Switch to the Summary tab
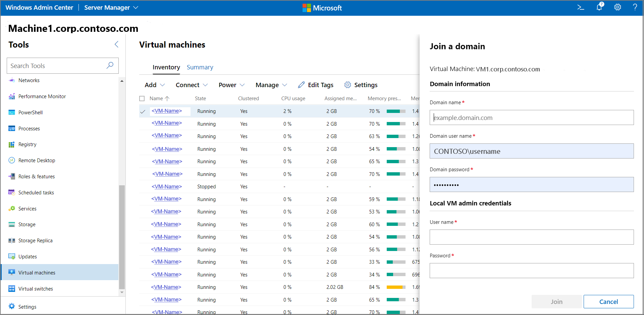 pos(200,67)
